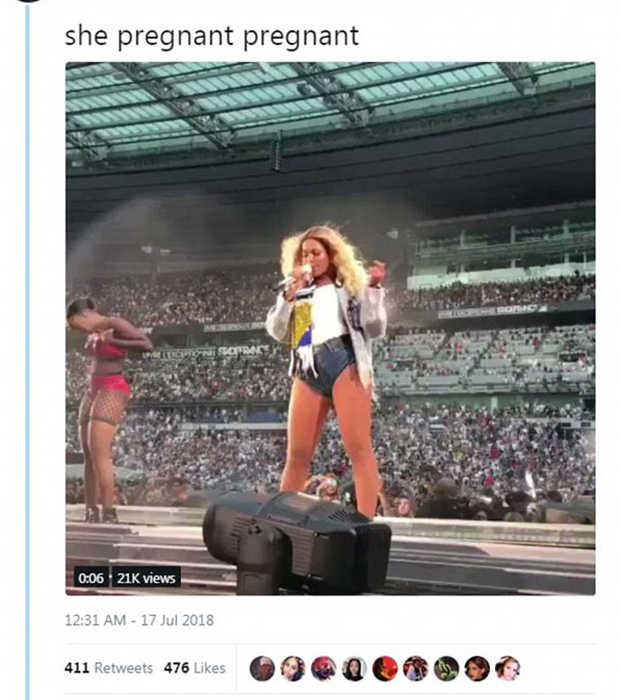This screenshot has width=620, height=700.
Task: Click the 0:06 video duration badge
Action: click(x=90, y=577)
